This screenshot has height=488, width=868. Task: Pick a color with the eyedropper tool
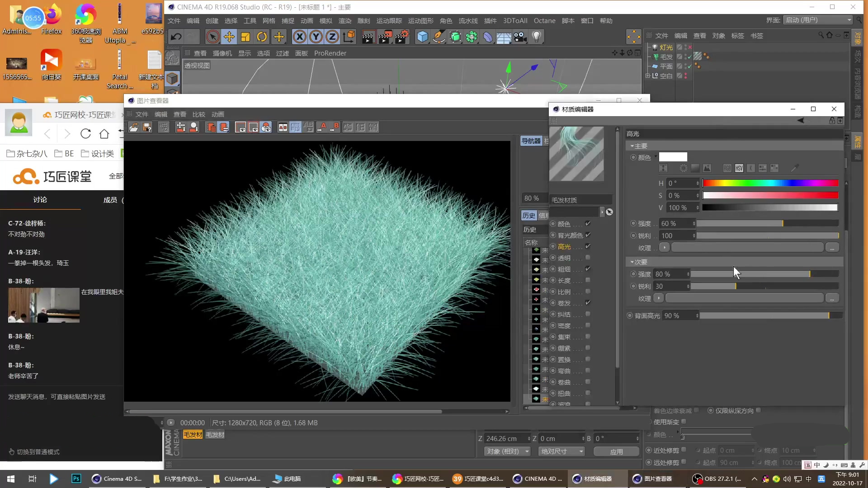point(795,168)
